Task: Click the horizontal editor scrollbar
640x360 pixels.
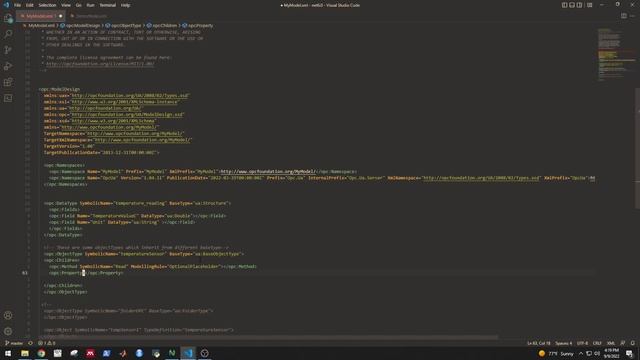Action: [x=269, y=338]
